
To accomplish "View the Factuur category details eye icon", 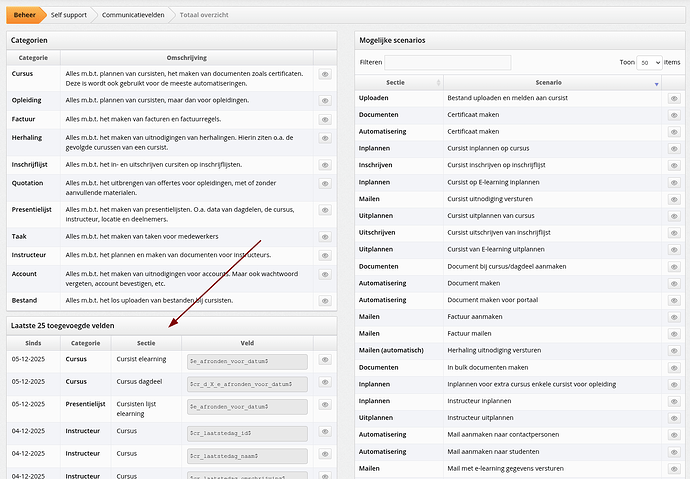I will click(326, 119).
